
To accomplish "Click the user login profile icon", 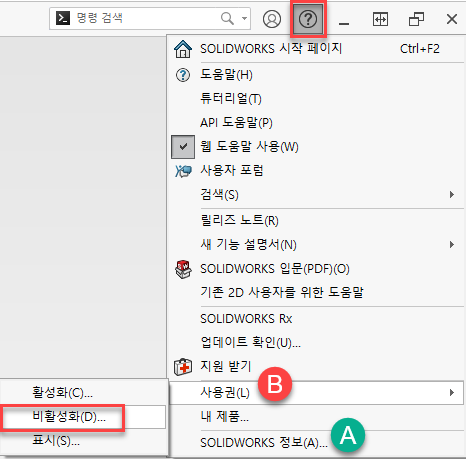I will 272,19.
